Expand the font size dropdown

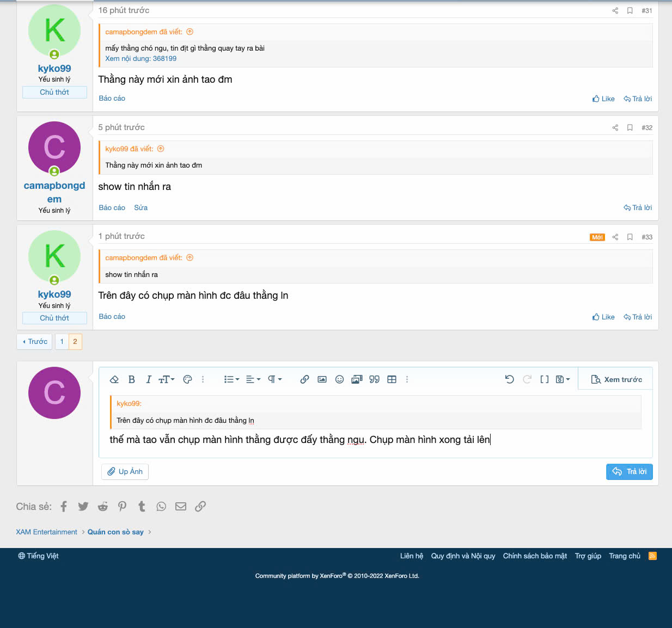[166, 379]
